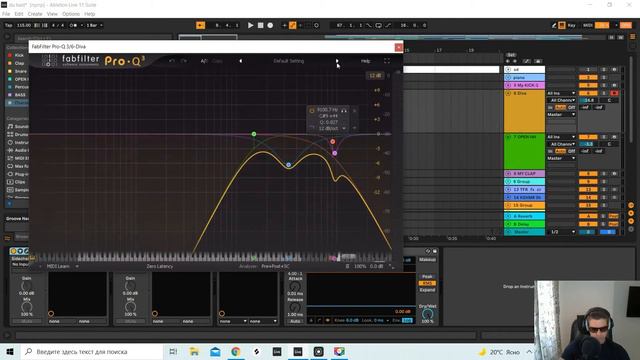Open the View menu
Image resolution: width=640 pixels, height=360 pixels.
point(52,14)
